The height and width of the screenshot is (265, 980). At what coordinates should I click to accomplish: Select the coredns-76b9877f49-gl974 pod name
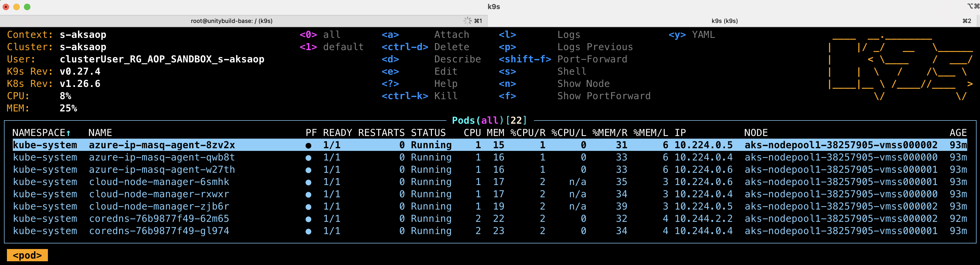point(159,231)
